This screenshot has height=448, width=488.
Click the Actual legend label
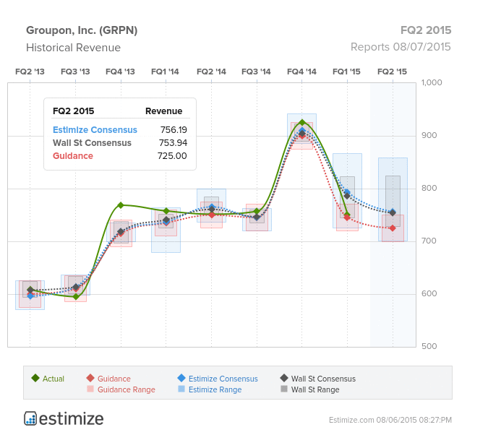pos(53,379)
